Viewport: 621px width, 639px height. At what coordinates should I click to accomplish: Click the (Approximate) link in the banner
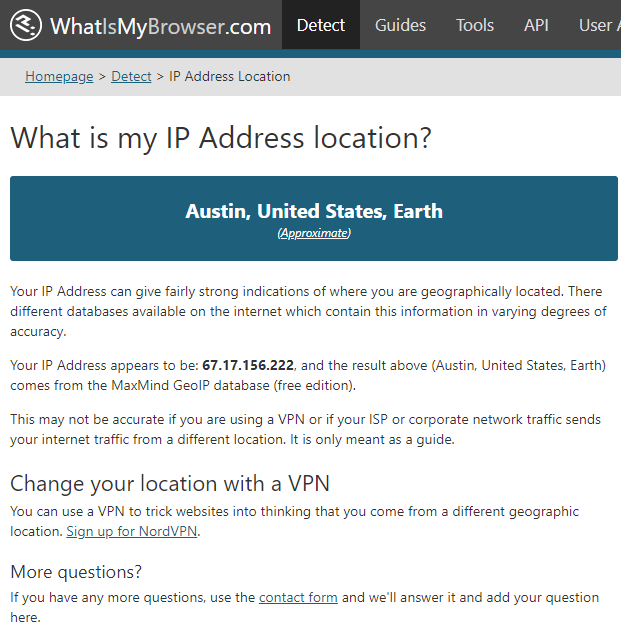pos(314,233)
